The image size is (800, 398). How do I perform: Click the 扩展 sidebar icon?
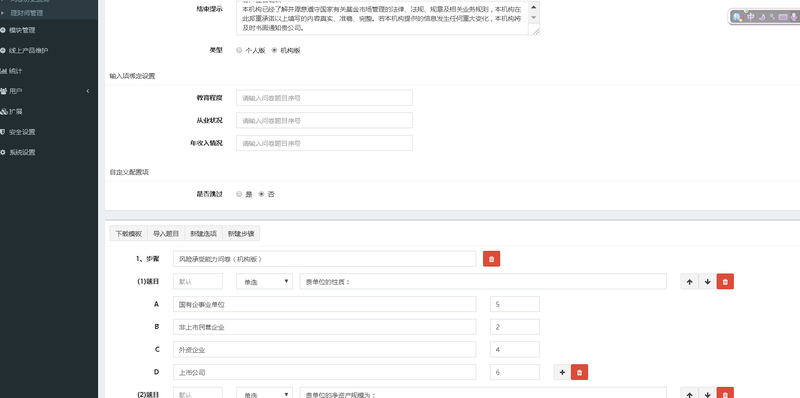(4, 111)
